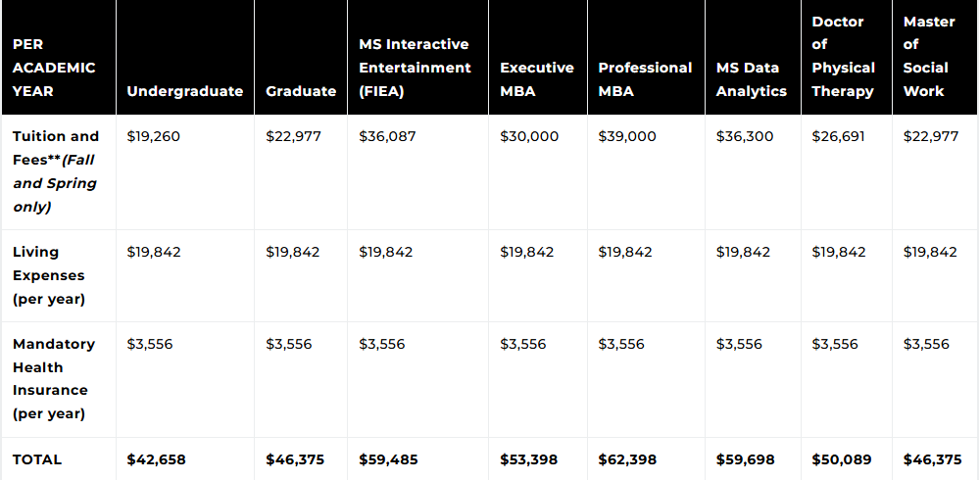This screenshot has width=980, height=480.
Task: Click the $42,658 Undergraduate total
Action: click(156, 459)
